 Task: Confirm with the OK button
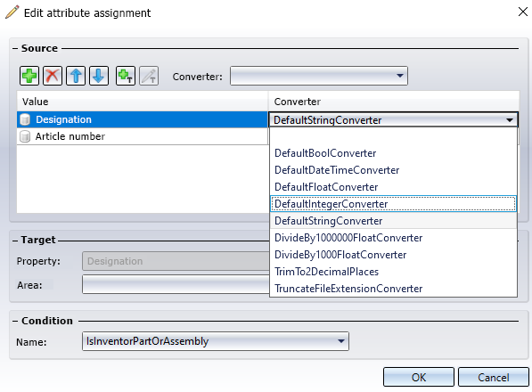[419, 377]
